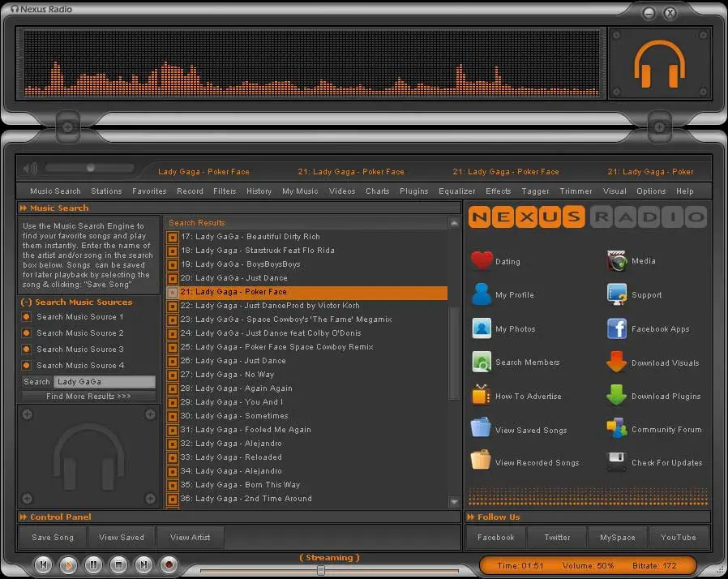This screenshot has height=579, width=728.
Task: Click the orange Play button
Action: pyautogui.click(x=68, y=564)
